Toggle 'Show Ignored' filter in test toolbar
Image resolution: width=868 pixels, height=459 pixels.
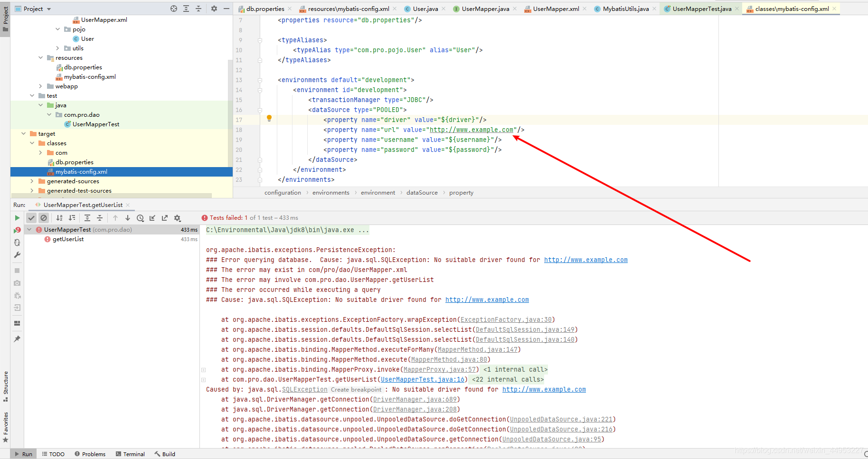(44, 217)
